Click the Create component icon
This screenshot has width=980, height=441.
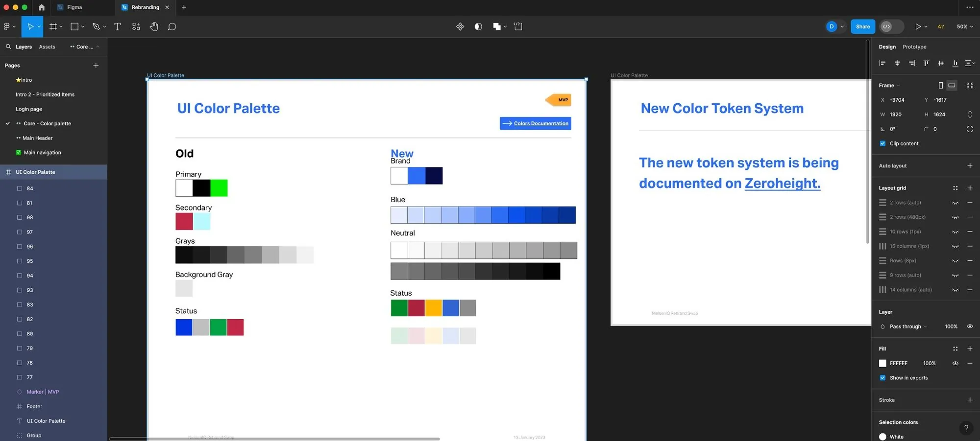click(x=460, y=26)
